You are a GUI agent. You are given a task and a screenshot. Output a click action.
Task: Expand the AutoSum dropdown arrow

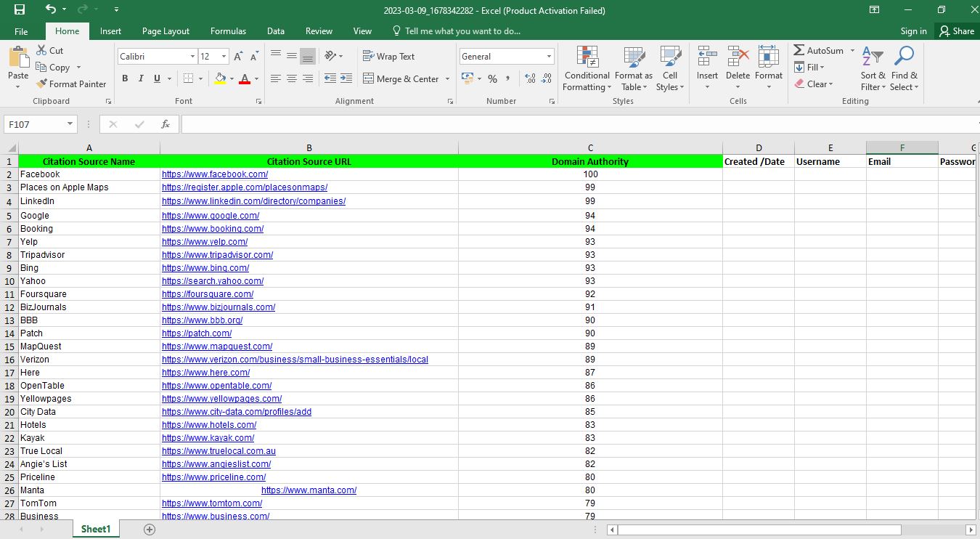pos(852,51)
